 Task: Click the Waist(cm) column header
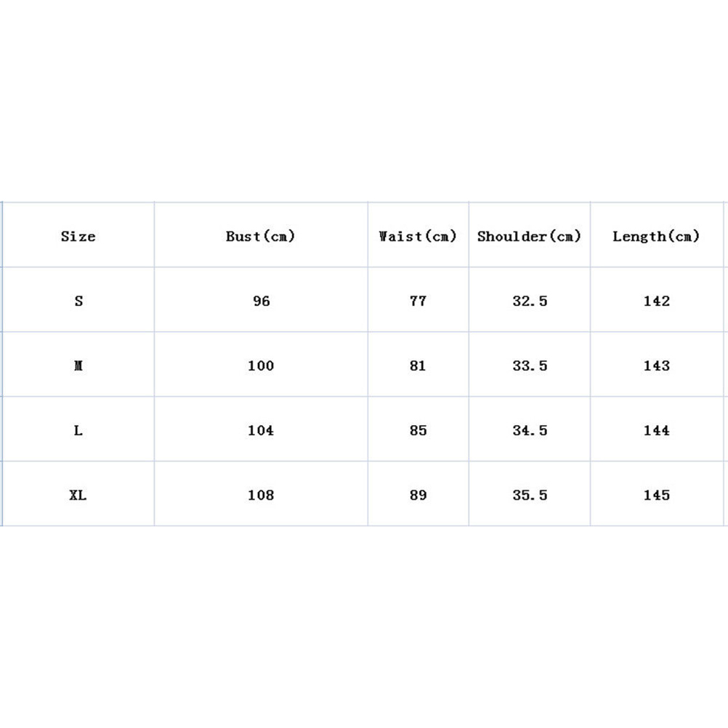(418, 236)
